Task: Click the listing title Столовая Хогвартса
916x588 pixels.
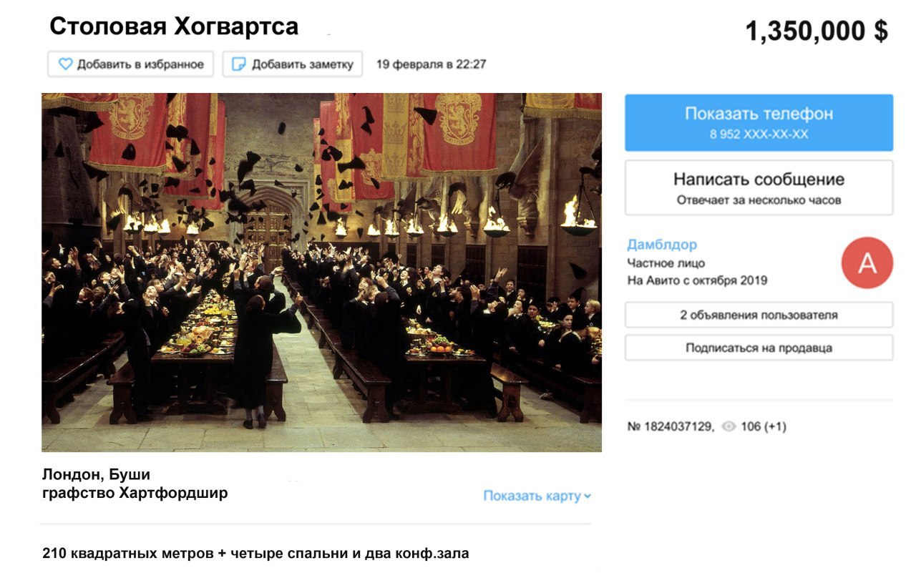Action: click(174, 26)
